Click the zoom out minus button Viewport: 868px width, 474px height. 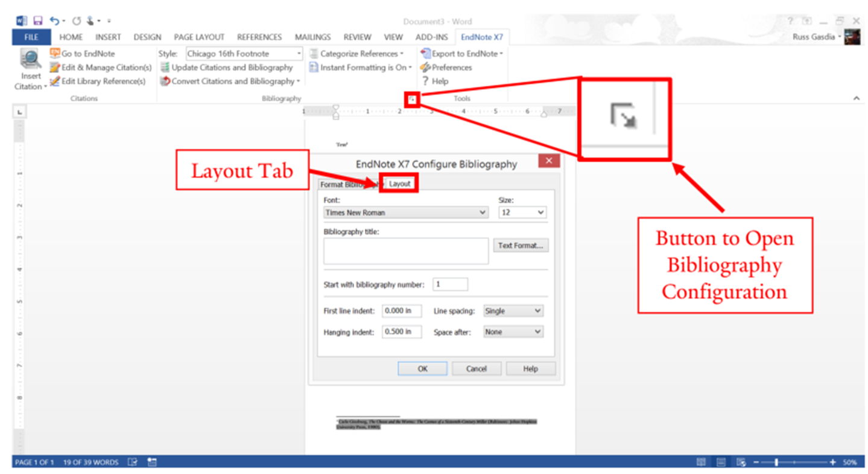[x=756, y=463]
